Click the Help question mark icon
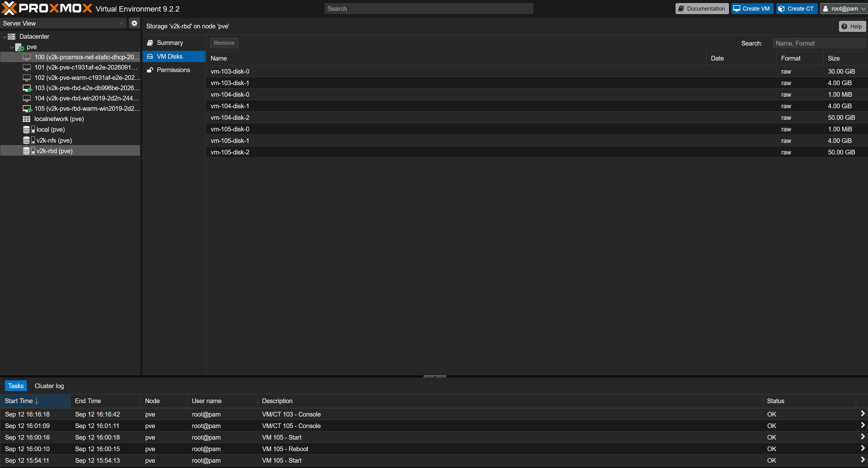The height and width of the screenshot is (468, 868). click(844, 26)
